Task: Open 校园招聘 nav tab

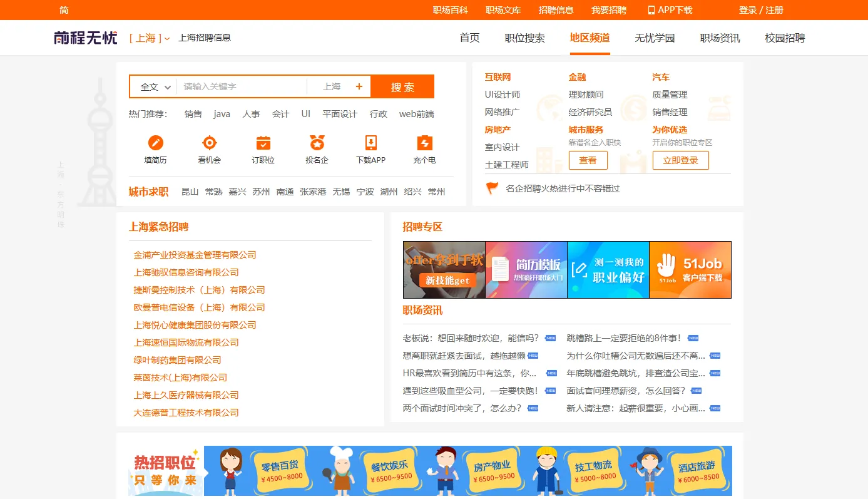Action: coord(785,38)
